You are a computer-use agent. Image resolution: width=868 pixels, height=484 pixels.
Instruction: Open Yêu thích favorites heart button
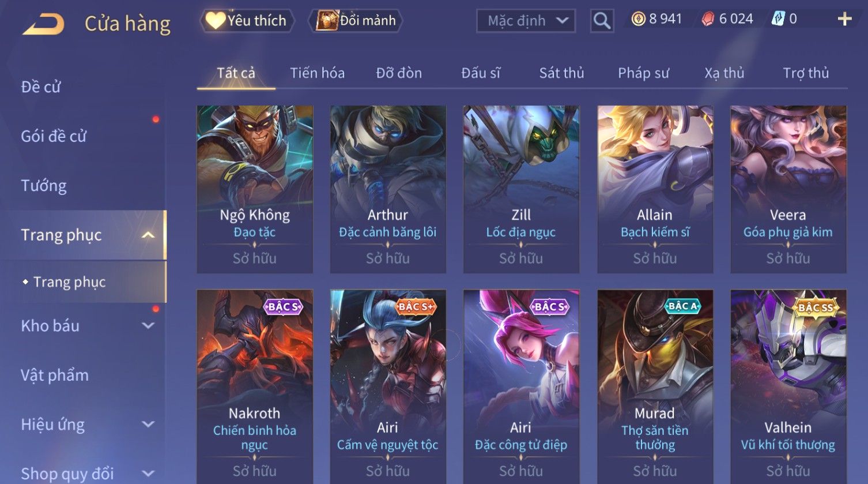[x=247, y=21]
